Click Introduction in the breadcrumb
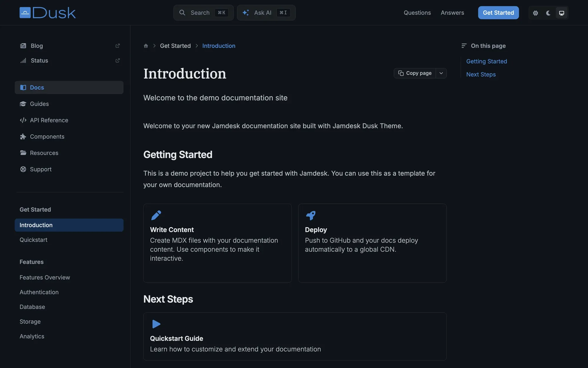The image size is (588, 368). point(219,46)
